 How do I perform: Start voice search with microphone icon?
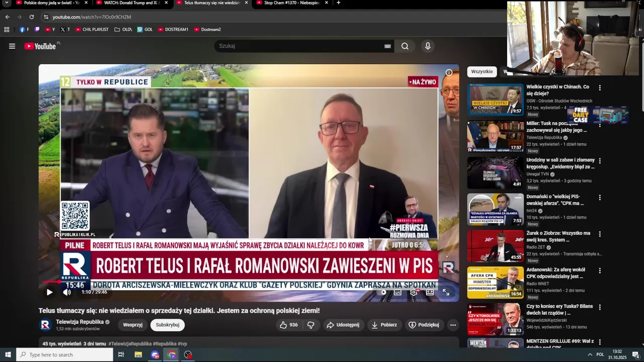[428, 46]
